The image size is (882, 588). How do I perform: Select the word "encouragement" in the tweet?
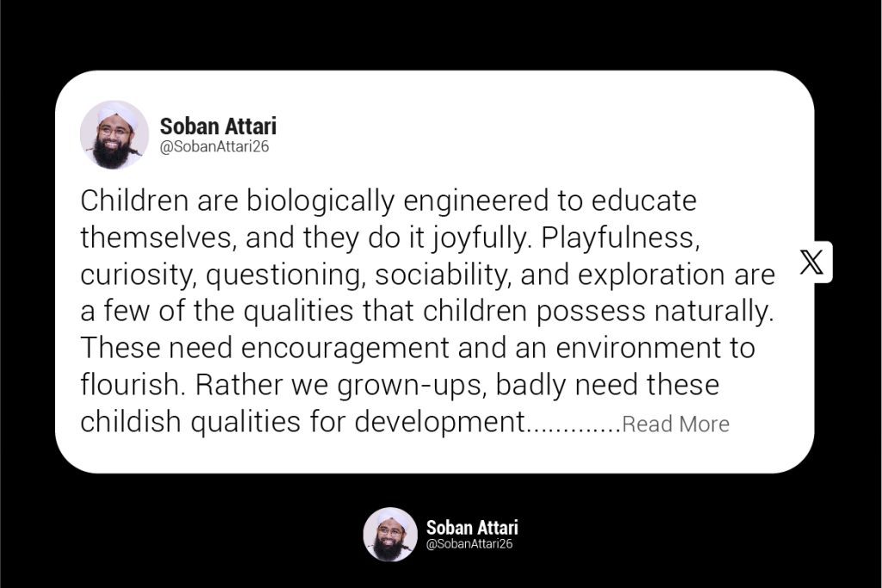pos(332,349)
